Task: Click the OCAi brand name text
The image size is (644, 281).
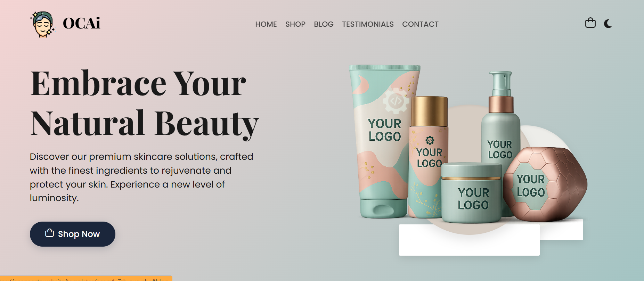Action: [x=81, y=23]
